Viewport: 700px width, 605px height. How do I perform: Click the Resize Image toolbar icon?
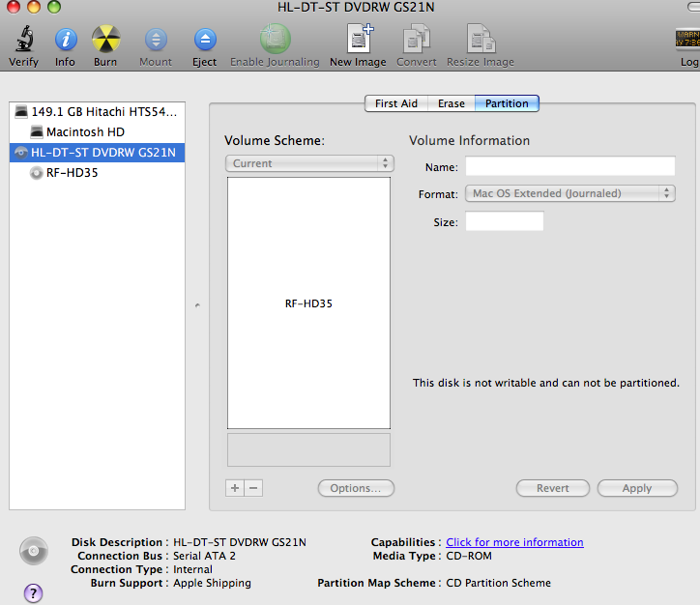[x=481, y=39]
